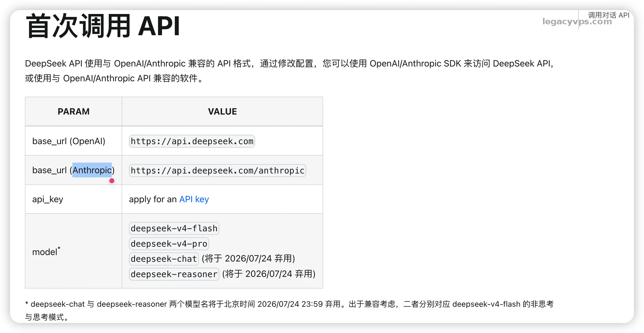Click the deepseek-chat deprecation footnote paragraph
This screenshot has height=333, width=644.
289,310
